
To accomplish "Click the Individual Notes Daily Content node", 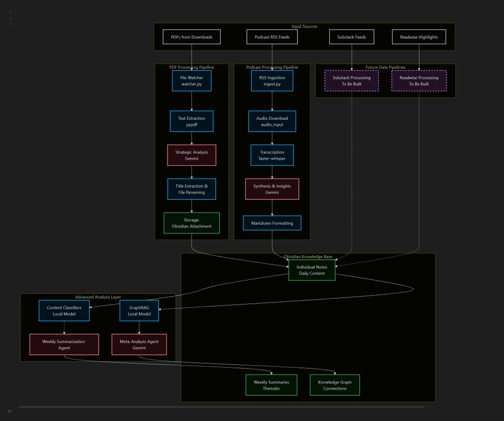I will [312, 270].
